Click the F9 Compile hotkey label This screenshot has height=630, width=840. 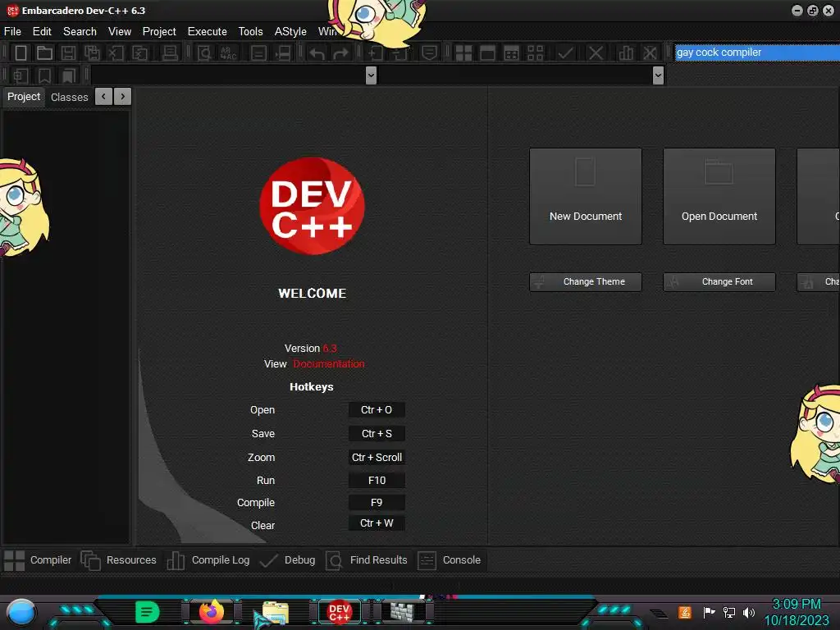377,503
